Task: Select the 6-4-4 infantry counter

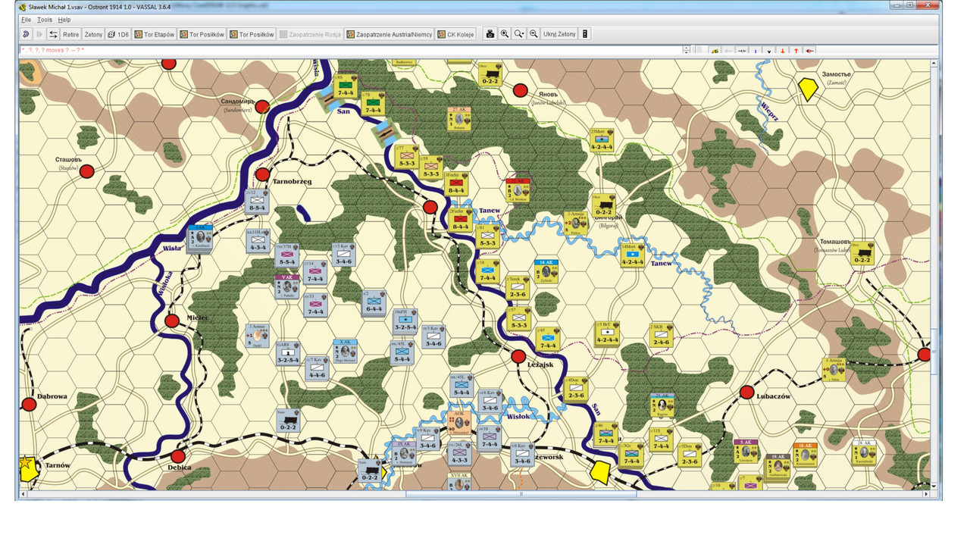Action: coord(374,302)
